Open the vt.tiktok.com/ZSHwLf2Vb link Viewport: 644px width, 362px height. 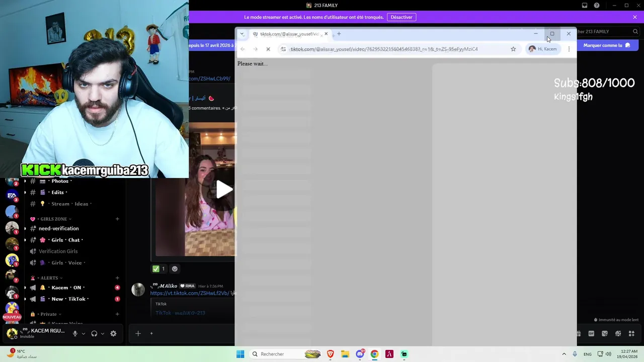click(x=190, y=293)
